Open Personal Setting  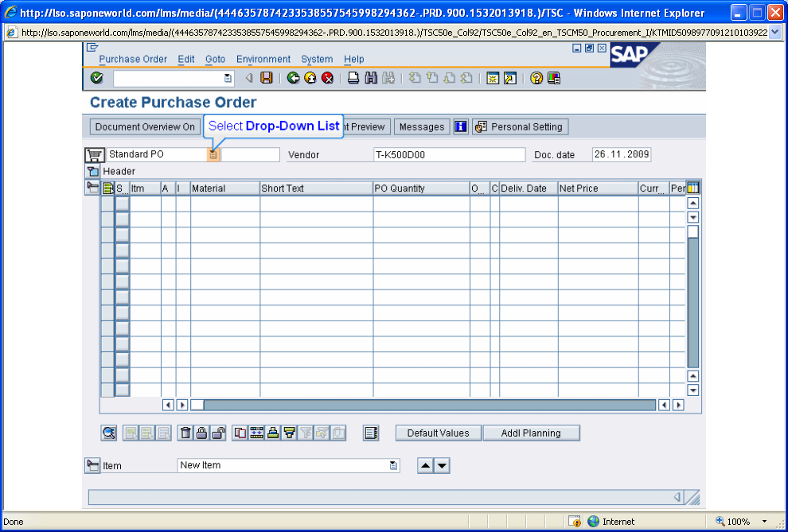click(521, 127)
